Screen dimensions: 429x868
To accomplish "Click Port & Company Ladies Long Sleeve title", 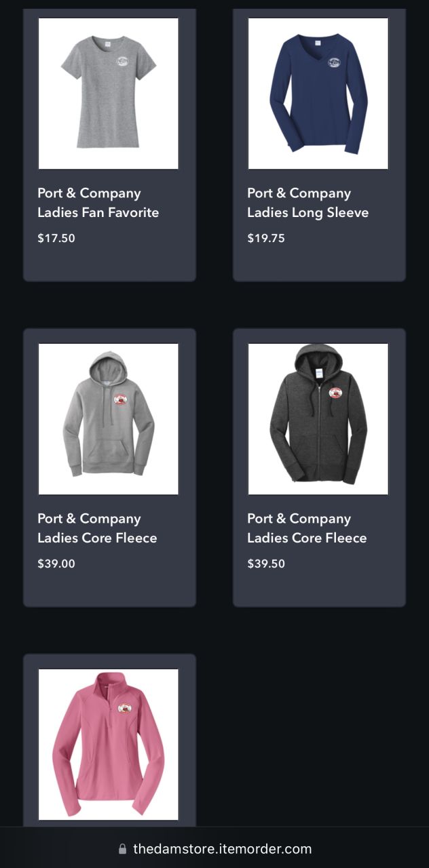I will (308, 203).
